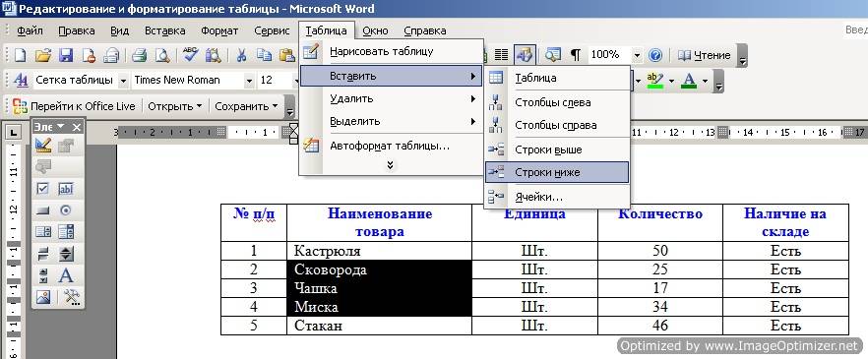Open the Вид menu
Screen dimensions: 868x359
pyautogui.click(x=120, y=30)
